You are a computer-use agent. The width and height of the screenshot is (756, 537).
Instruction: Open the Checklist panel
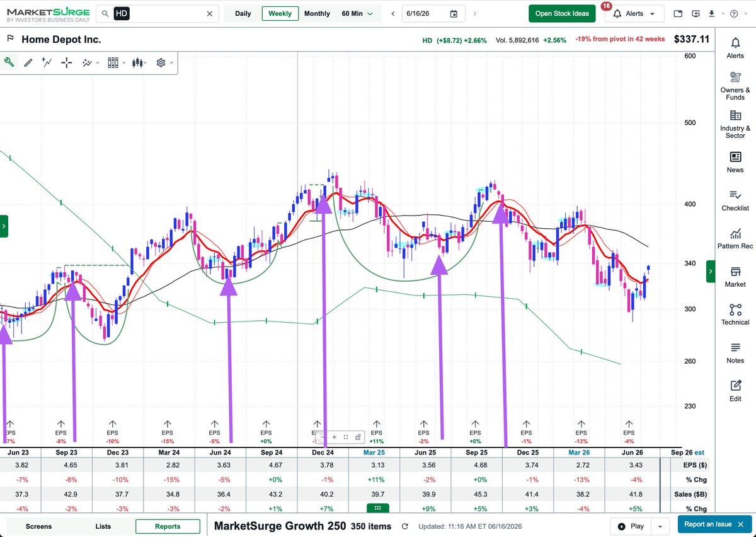point(735,200)
